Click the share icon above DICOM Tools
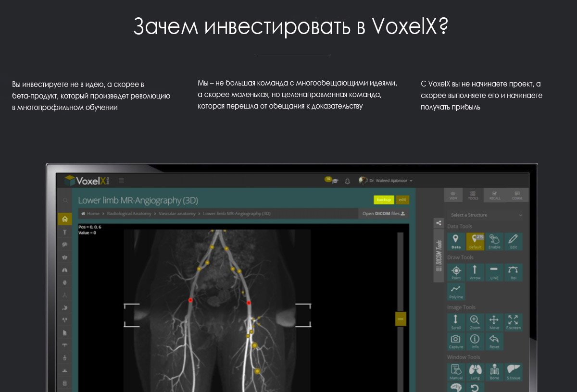Image resolution: width=577 pixels, height=392 pixels. point(439,223)
